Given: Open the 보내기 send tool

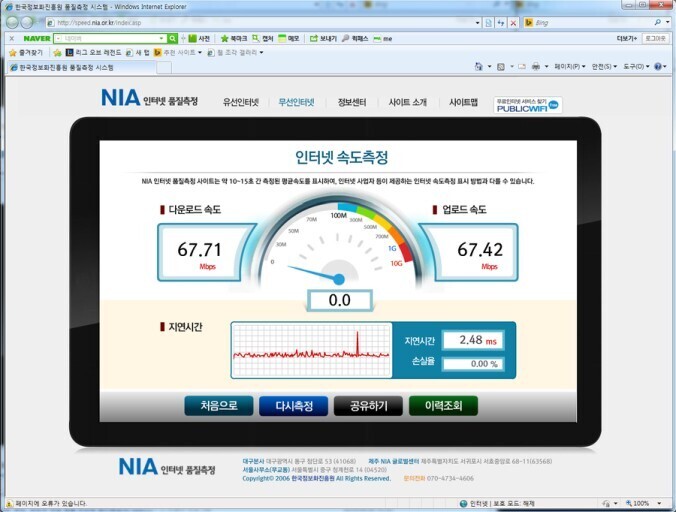Looking at the screenshot, I should pos(323,38).
